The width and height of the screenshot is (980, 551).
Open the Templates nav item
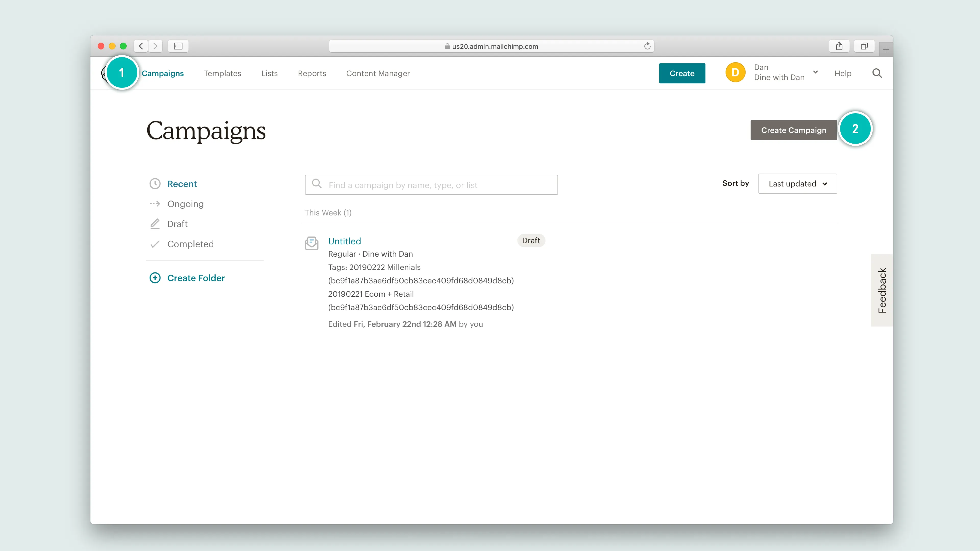pos(222,73)
